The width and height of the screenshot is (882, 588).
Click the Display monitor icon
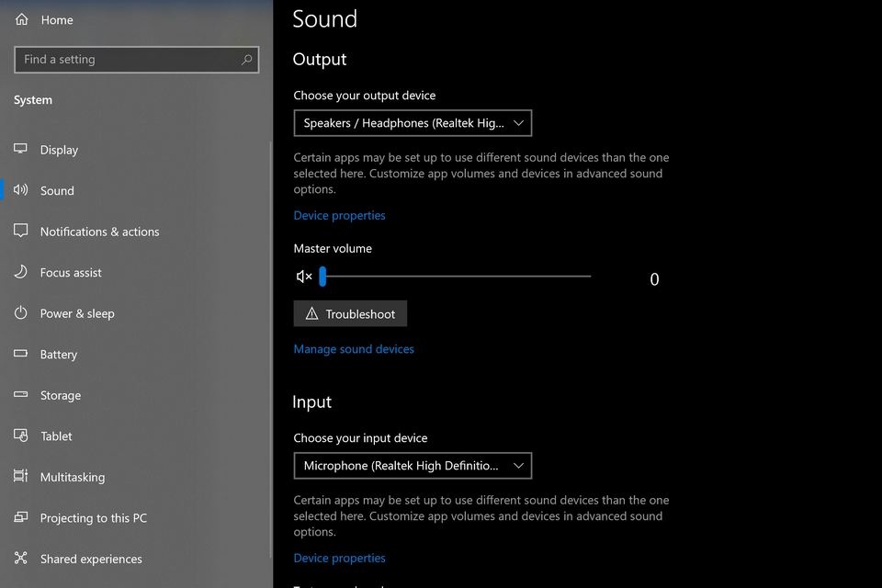pos(21,150)
